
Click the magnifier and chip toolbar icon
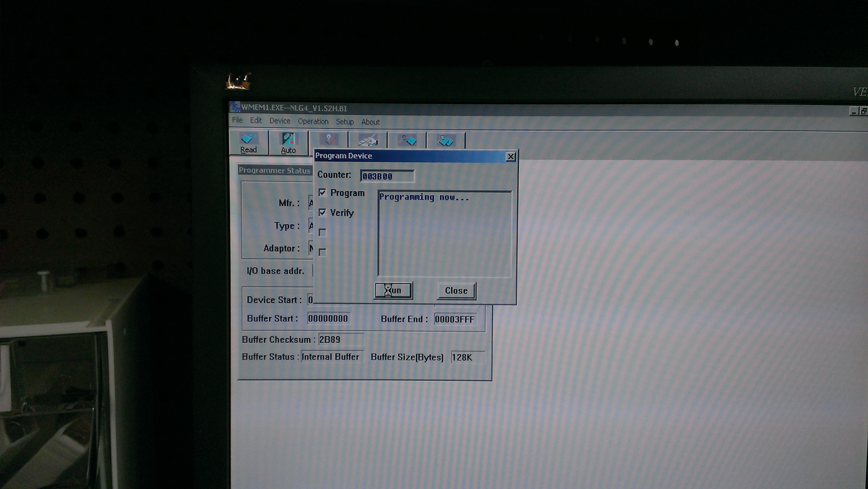[x=407, y=141]
